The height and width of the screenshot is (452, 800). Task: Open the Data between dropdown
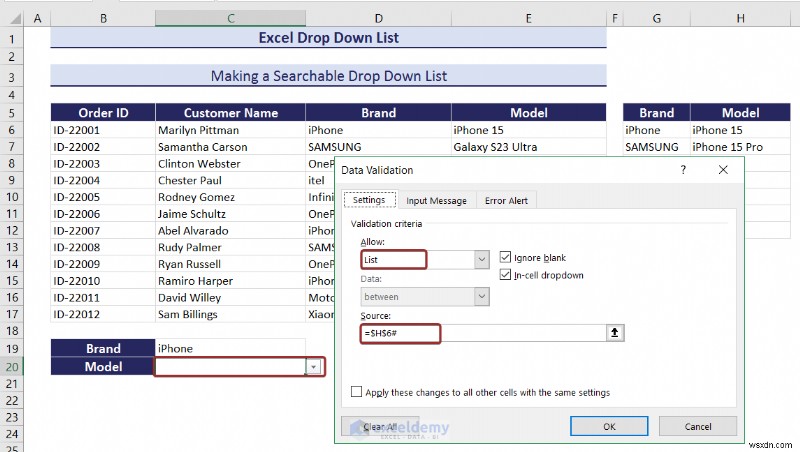pos(481,296)
